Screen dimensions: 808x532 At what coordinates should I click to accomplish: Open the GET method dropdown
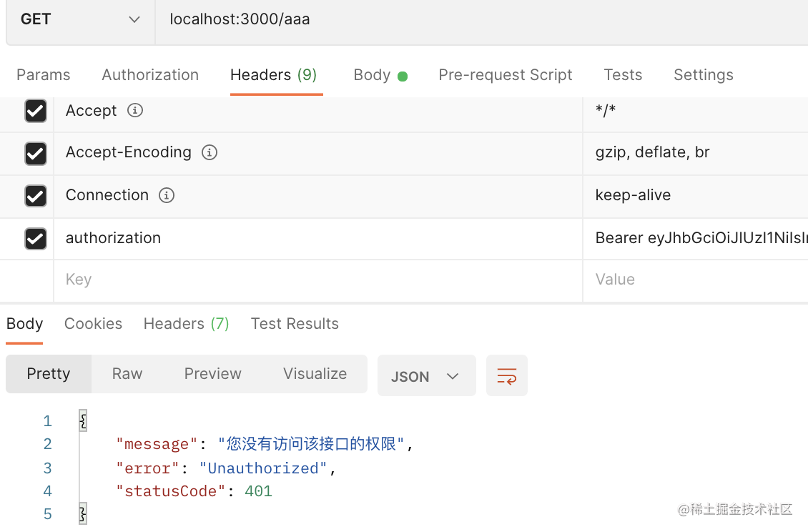pos(80,20)
